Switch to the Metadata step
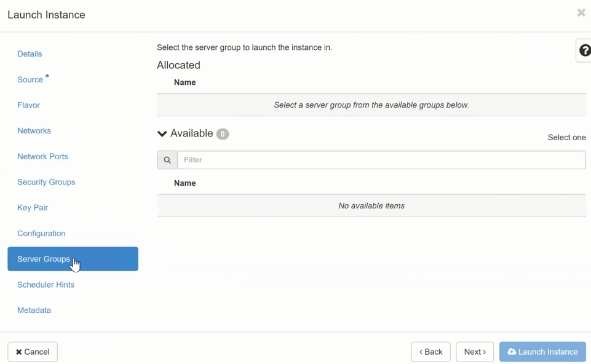The height and width of the screenshot is (364, 591). [34, 311]
